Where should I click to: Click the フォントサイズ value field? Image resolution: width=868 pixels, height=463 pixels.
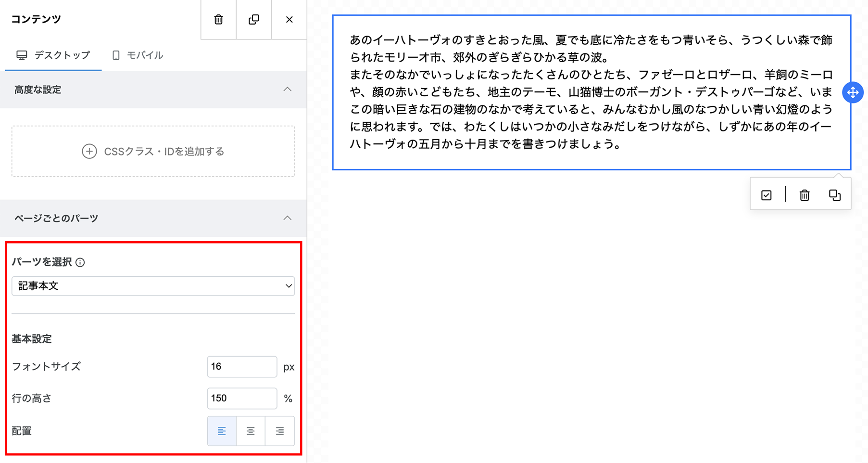pyautogui.click(x=241, y=366)
